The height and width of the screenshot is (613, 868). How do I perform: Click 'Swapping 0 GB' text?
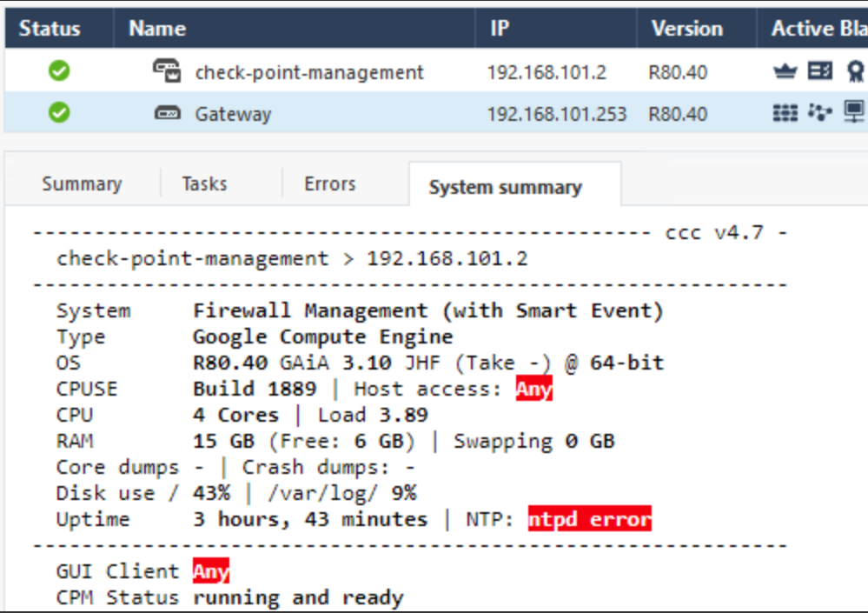[534, 441]
